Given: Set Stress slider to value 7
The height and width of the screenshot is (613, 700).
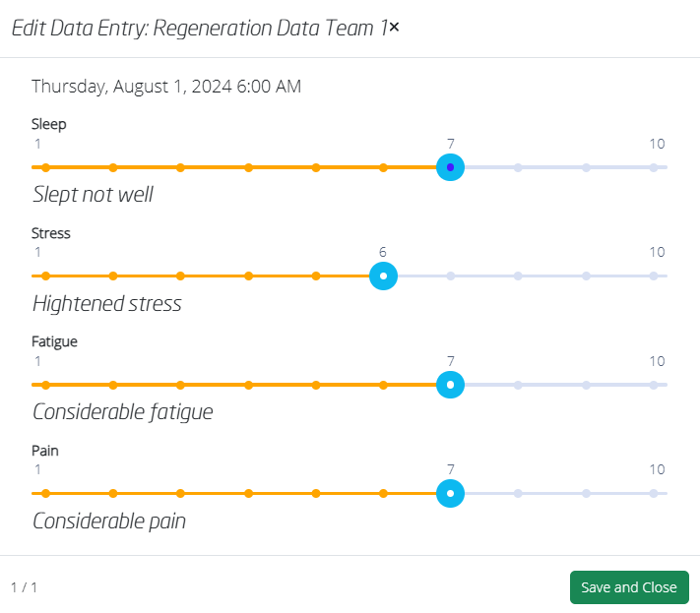Looking at the screenshot, I should coord(451,276).
